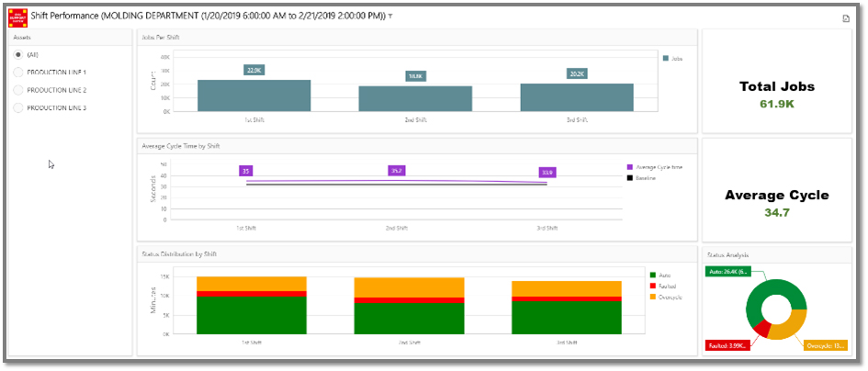The image size is (868, 371).
Task: Click the Faulted legend item
Action: point(653,286)
